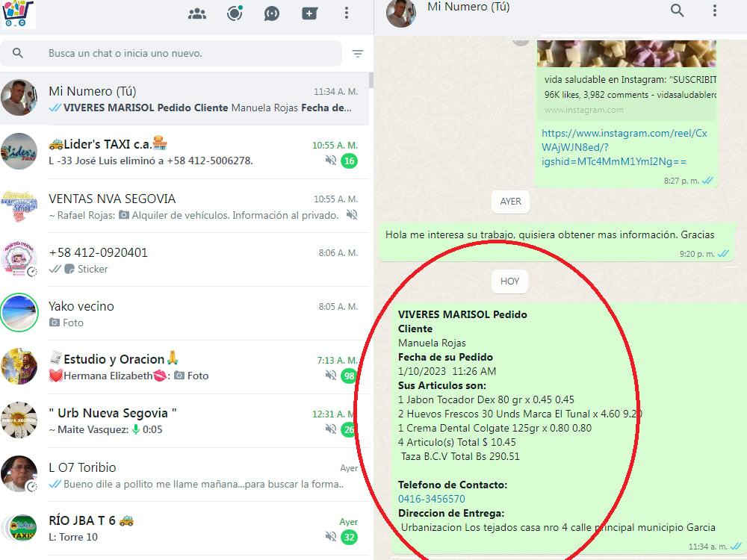Click the Lider's TAXI avatar picture
Viewport: 747px width, 560px height.
(19, 152)
